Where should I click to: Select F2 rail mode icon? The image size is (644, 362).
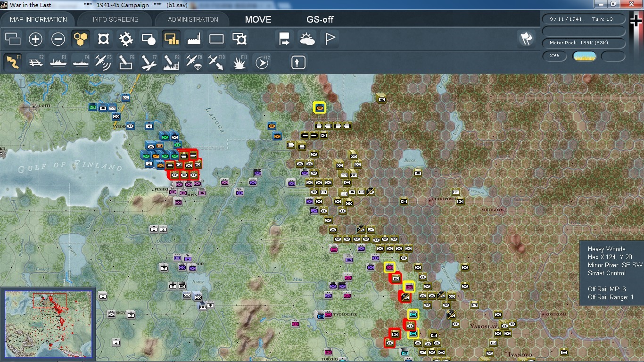click(x=36, y=62)
